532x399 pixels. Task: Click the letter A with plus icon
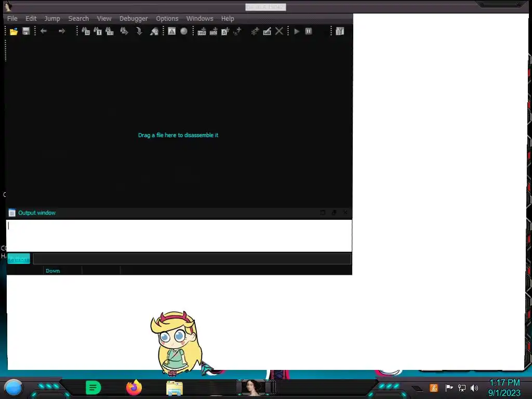tap(225, 32)
